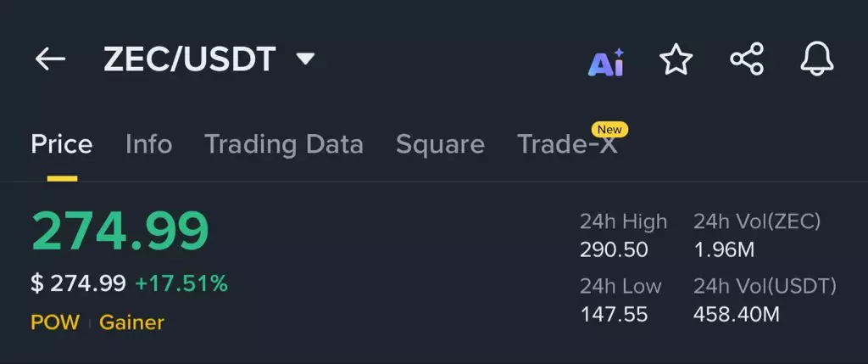The image size is (868, 364).
Task: Open the POW category tag
Action: 55,322
